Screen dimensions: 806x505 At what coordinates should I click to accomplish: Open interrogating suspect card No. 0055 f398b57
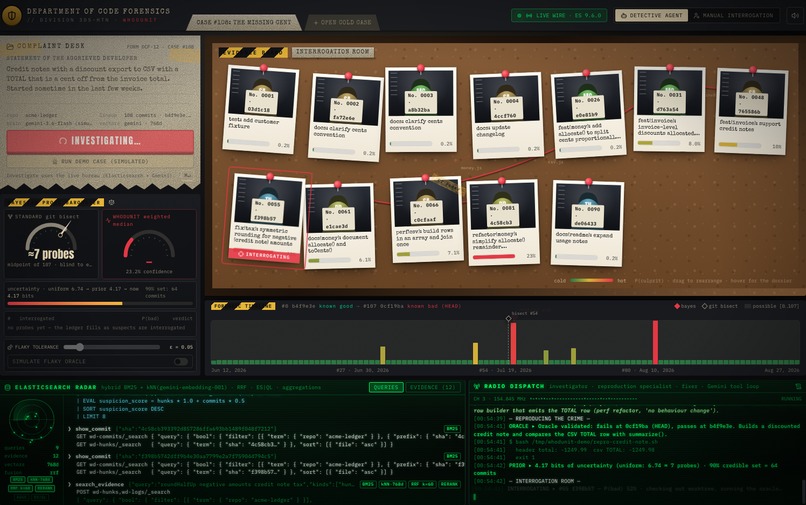coord(267,219)
